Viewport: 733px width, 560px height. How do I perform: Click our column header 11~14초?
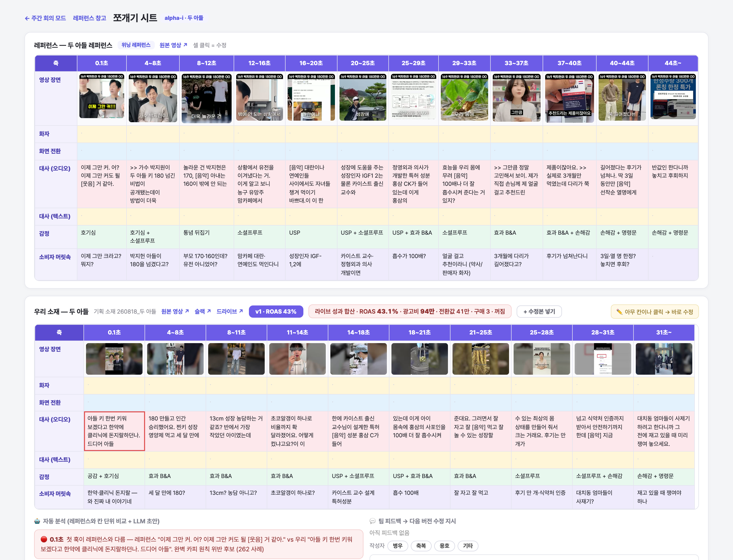coord(297,332)
